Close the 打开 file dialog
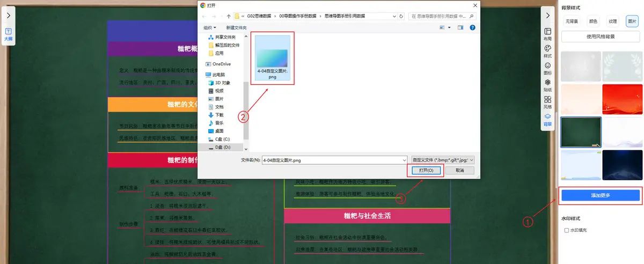 [474, 5]
